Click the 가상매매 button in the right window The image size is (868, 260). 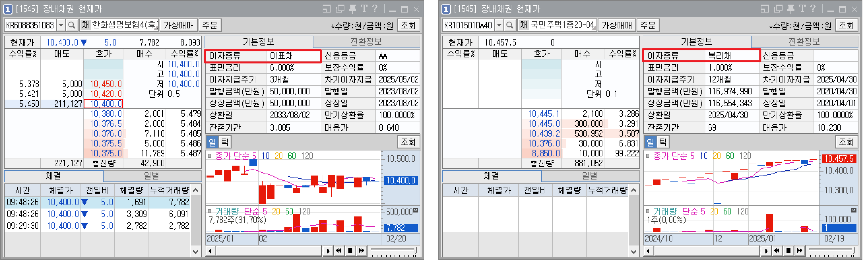[617, 25]
